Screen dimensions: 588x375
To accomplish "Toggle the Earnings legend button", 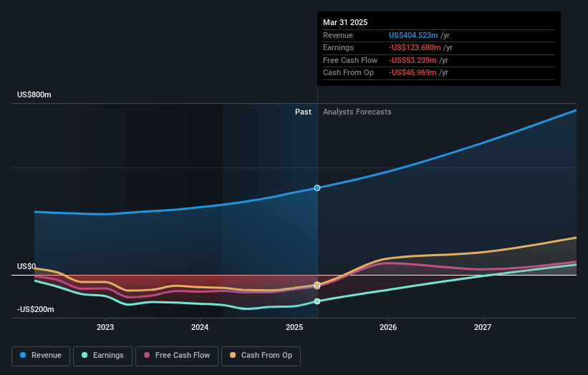I will pyautogui.click(x=102, y=356).
